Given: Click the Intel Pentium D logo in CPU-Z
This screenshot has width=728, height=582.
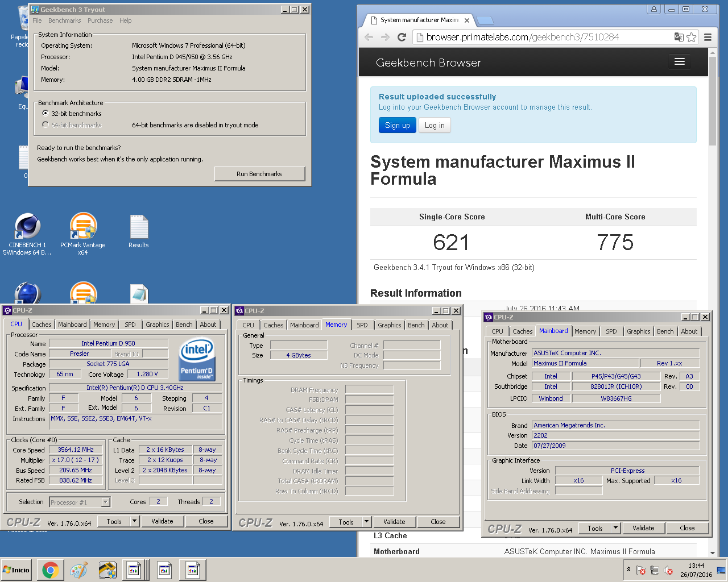Looking at the screenshot, I should 197,359.
